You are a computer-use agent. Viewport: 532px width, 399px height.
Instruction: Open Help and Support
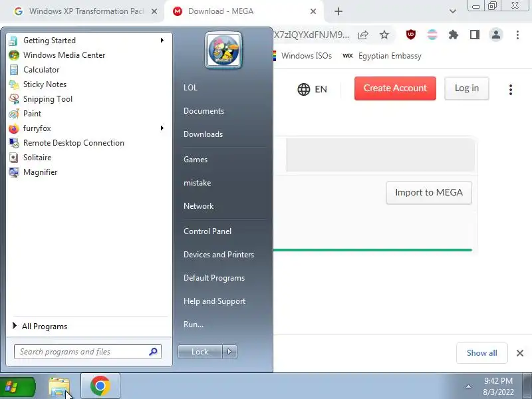(x=214, y=301)
